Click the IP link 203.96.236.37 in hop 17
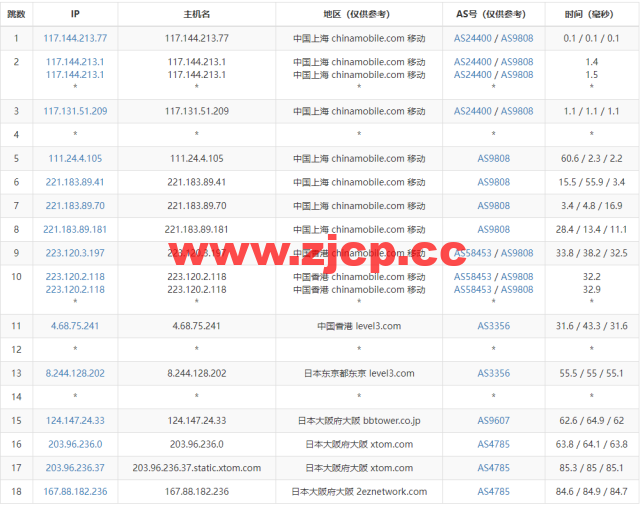640x507 pixels. click(75, 468)
